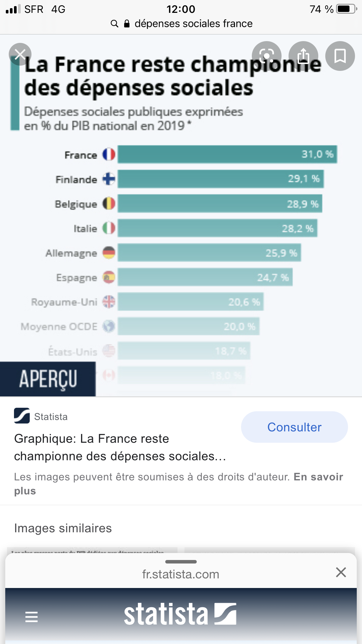
Task: Tap the France 31,0 % bar
Action: [227, 154]
